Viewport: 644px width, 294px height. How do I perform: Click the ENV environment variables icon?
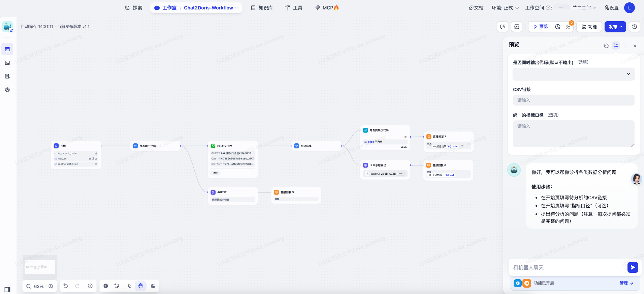(516, 27)
